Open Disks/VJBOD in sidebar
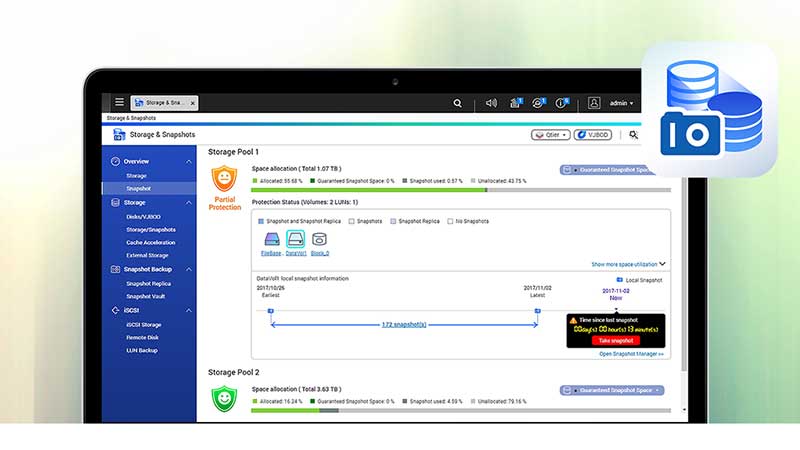Image resolution: width=800 pixels, height=450 pixels. point(143,217)
